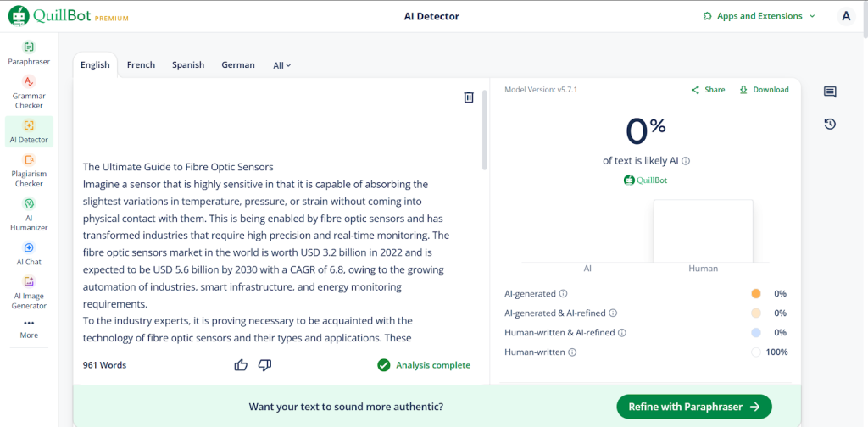Viewport: 868px width, 427px height.
Task: Click Refine with Paraphraser button
Action: 693,407
